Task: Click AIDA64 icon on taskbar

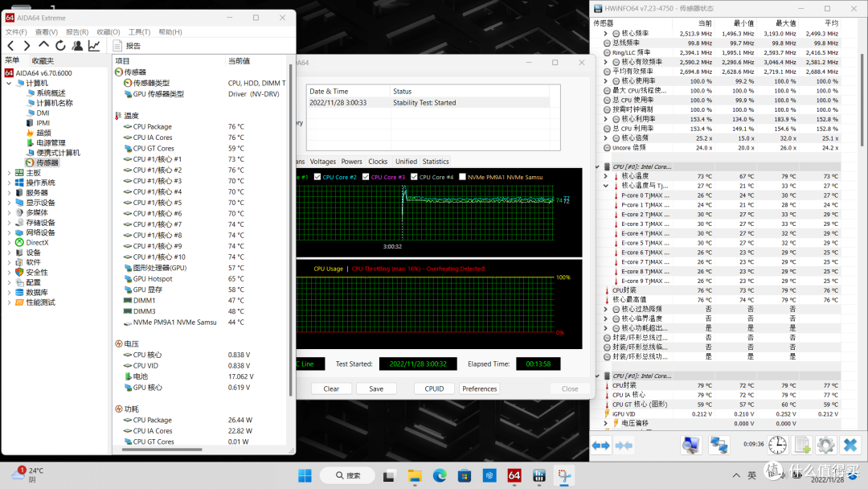Action: click(514, 475)
